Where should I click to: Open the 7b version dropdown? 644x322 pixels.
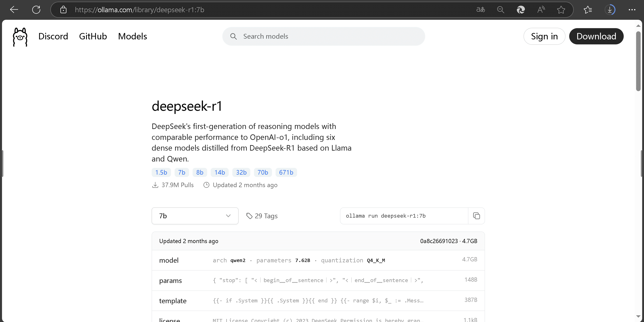point(195,216)
